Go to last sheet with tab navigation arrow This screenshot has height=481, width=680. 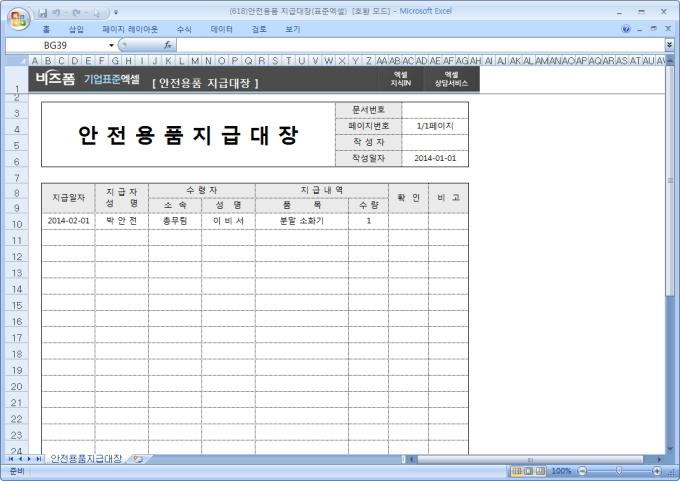[x=38, y=459]
